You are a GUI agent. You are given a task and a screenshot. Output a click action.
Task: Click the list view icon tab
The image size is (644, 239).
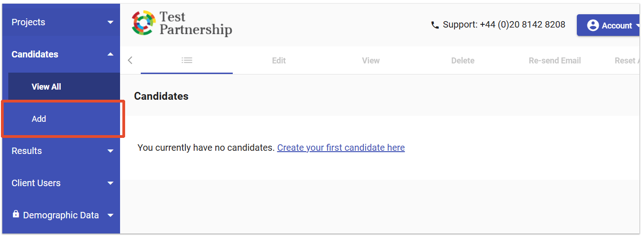coord(187,60)
